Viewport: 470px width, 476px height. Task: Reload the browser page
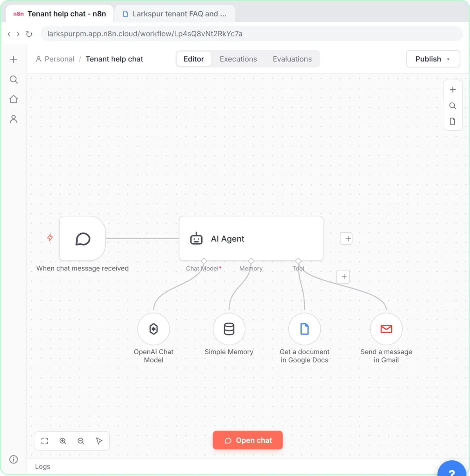tap(29, 34)
